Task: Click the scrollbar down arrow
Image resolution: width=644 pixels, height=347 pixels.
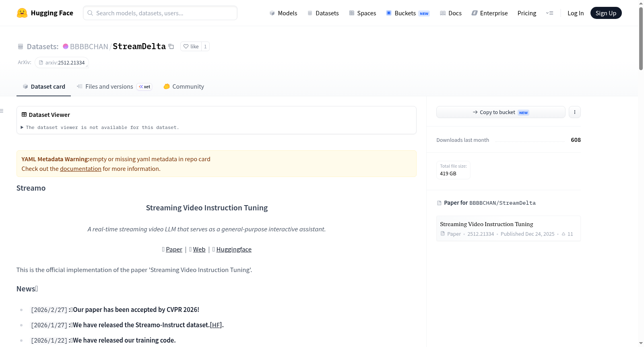Action: (641, 343)
